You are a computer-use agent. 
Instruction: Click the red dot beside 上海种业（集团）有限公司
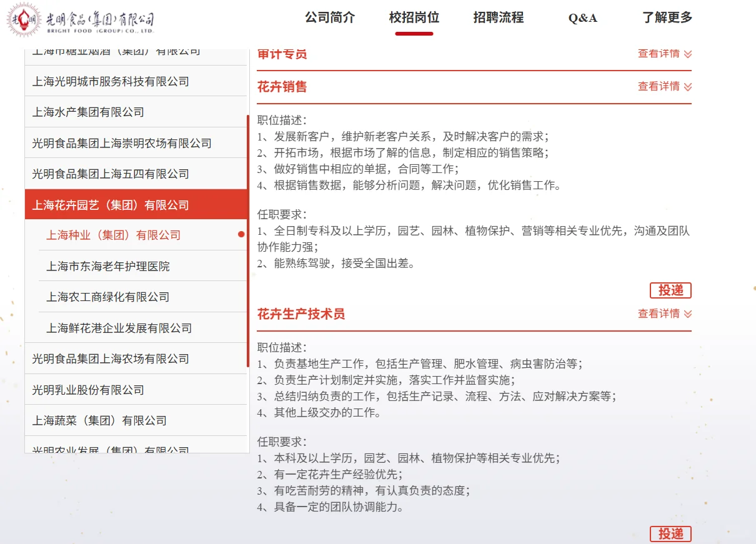coord(240,235)
